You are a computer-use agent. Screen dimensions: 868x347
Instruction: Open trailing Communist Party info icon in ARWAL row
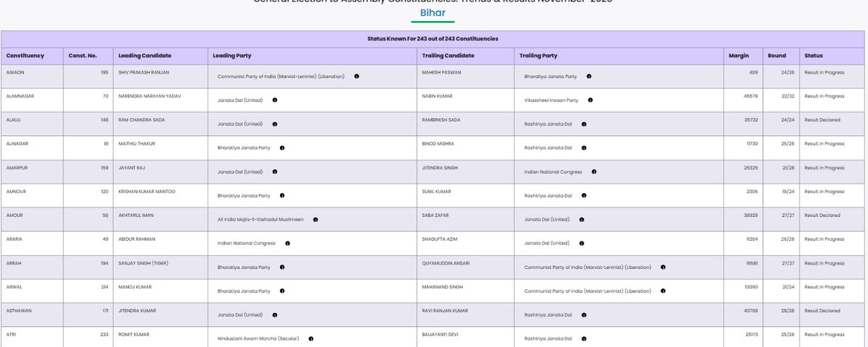pos(663,291)
